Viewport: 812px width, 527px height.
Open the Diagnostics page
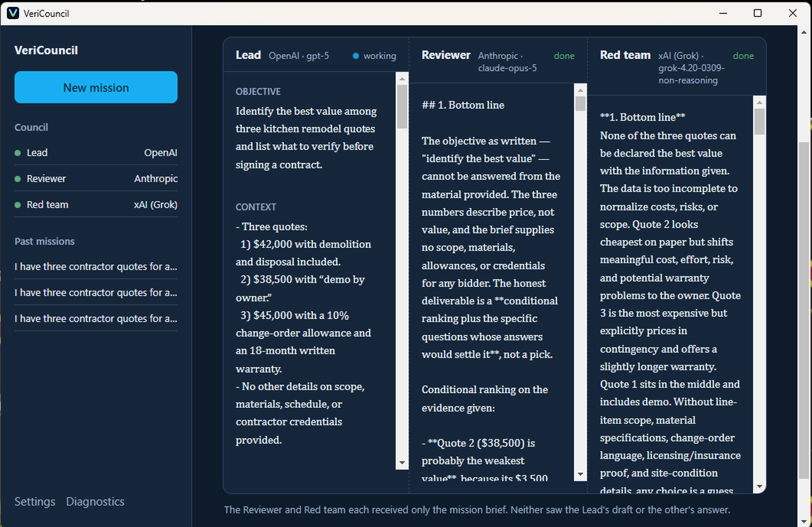(x=95, y=502)
